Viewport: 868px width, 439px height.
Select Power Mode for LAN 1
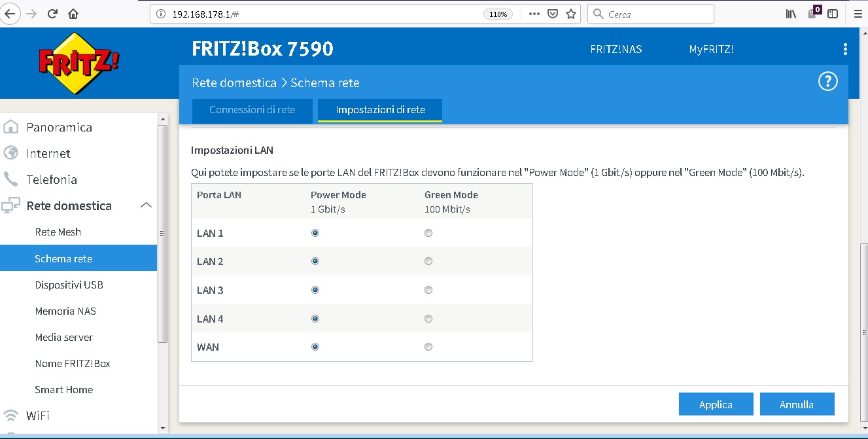click(315, 233)
